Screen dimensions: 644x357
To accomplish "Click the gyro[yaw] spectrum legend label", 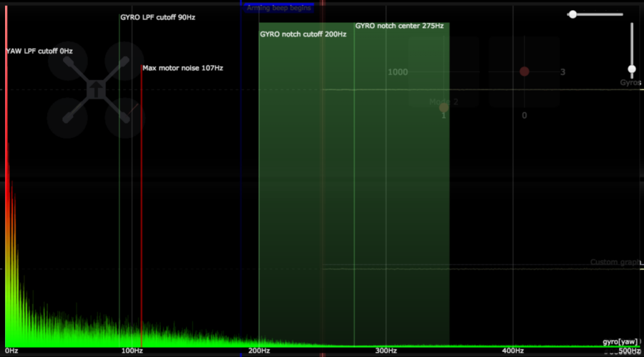I will 620,342.
